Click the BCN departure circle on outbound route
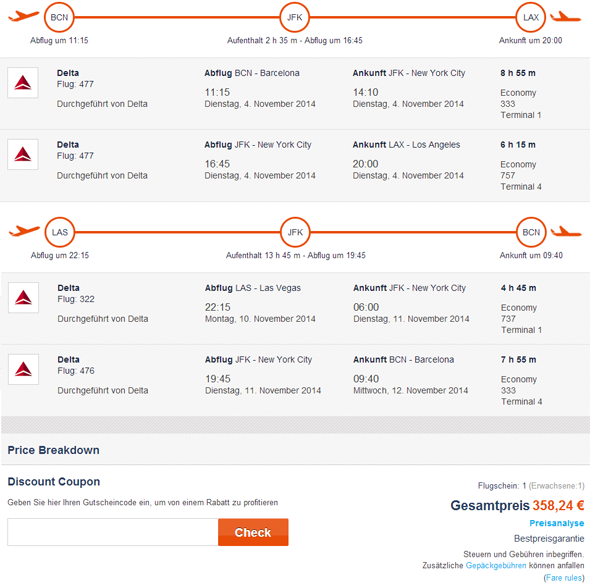Image resolution: width=590 pixels, height=588 pixels. (59, 17)
